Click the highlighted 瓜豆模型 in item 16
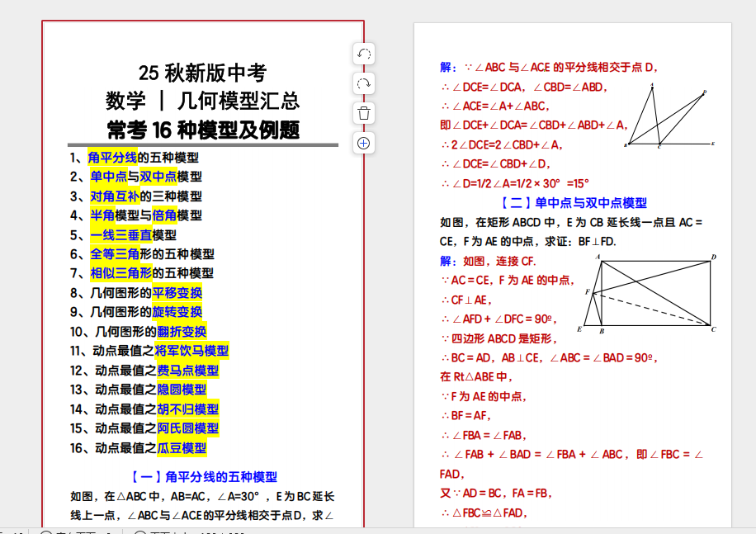Screen dimensions: 756x534 (182, 447)
